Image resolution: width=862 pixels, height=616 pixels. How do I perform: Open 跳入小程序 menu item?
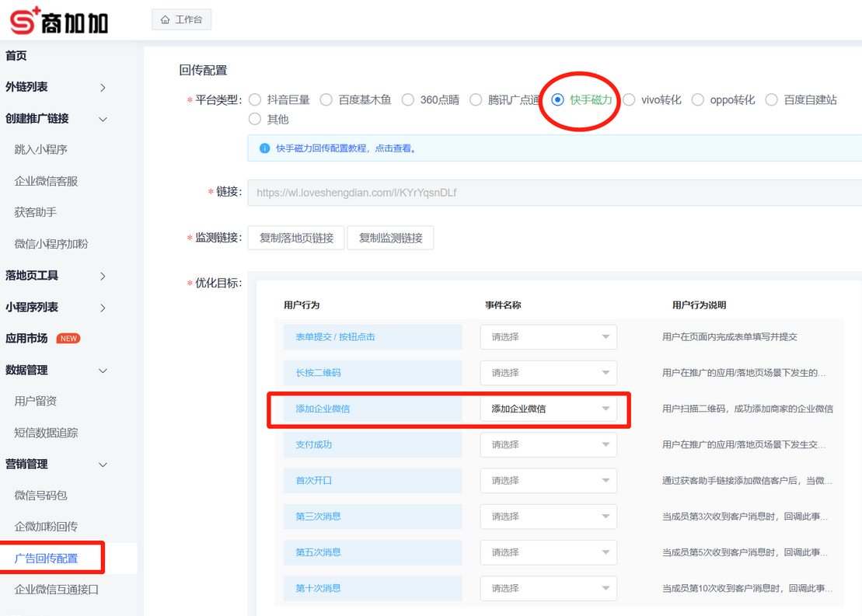pyautogui.click(x=40, y=149)
